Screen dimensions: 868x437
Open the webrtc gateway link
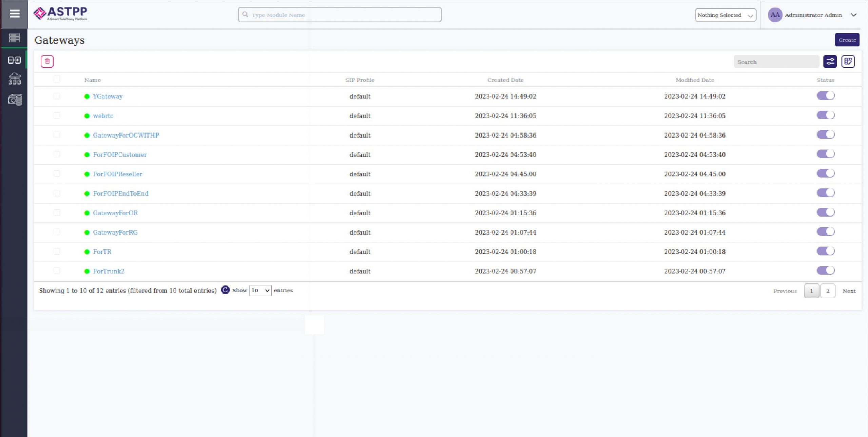[x=103, y=116]
